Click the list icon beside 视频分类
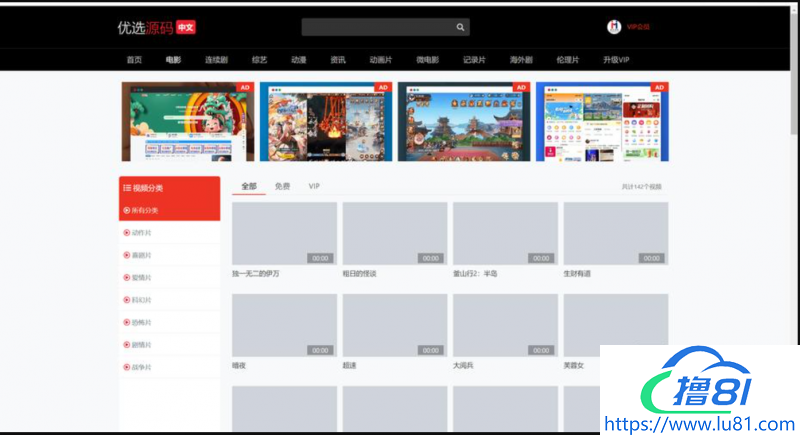This screenshot has width=800, height=435. pos(127,188)
